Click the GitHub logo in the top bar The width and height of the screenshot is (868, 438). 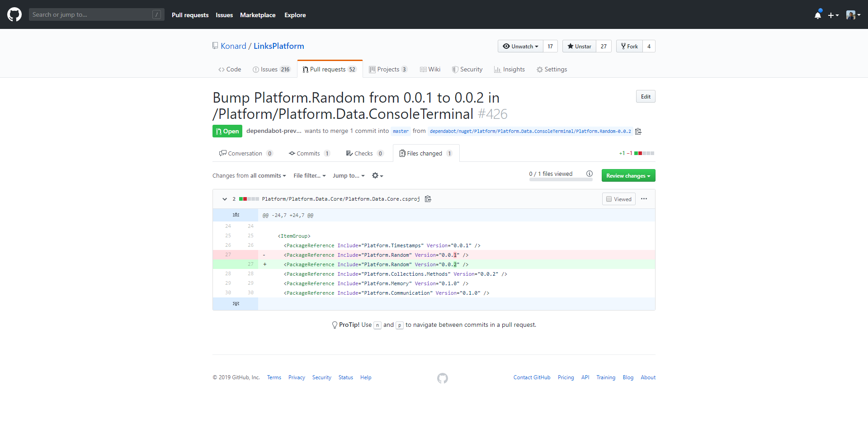coord(14,14)
